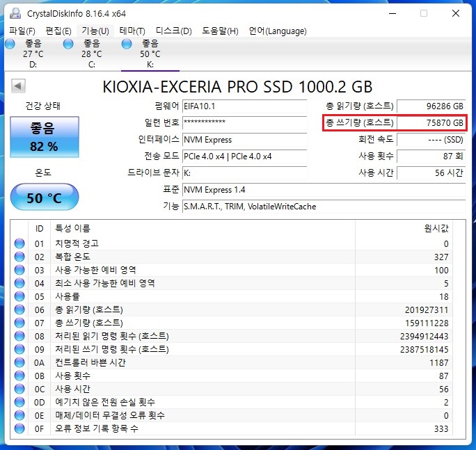Click the ID column header
The height and width of the screenshot is (450, 476).
pos(40,229)
